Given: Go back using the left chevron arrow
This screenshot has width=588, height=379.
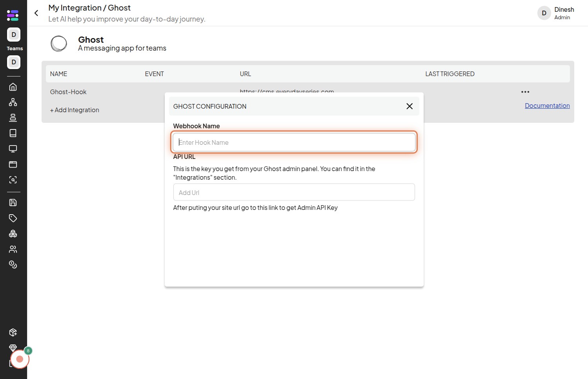Looking at the screenshot, I should [x=36, y=13].
